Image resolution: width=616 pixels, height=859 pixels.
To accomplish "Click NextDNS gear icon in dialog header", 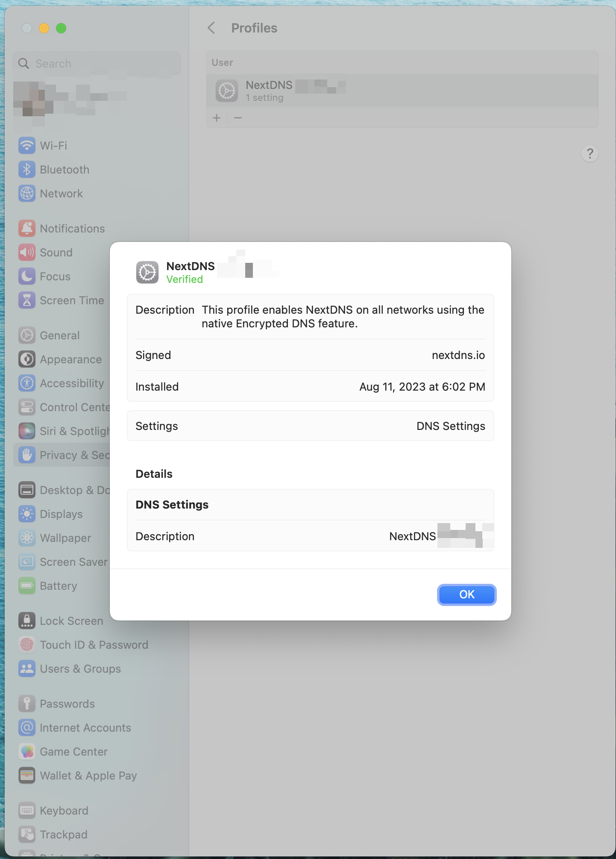I will coord(147,273).
